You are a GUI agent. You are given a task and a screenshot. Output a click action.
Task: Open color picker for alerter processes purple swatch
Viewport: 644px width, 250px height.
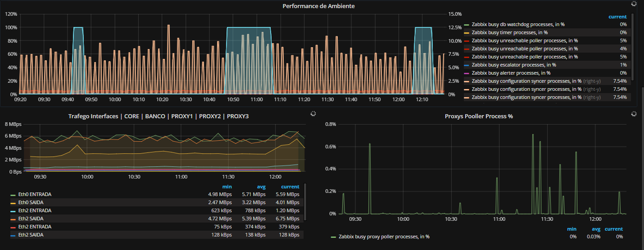coord(467,73)
